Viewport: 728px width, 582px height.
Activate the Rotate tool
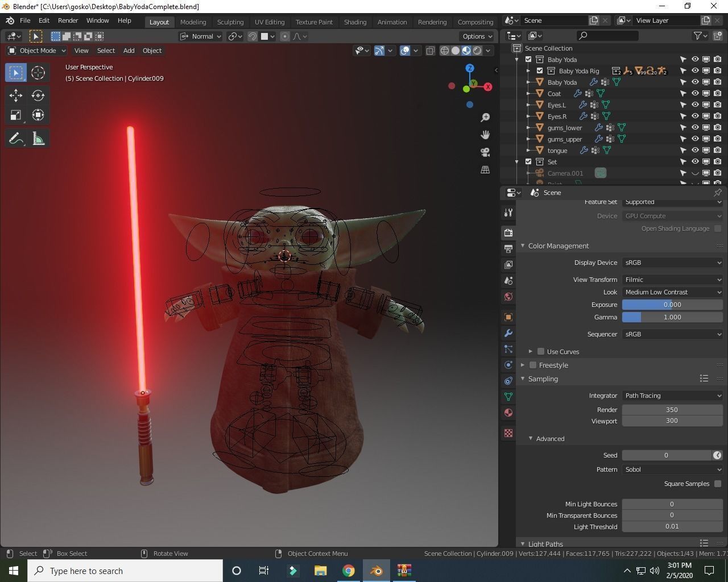click(38, 95)
